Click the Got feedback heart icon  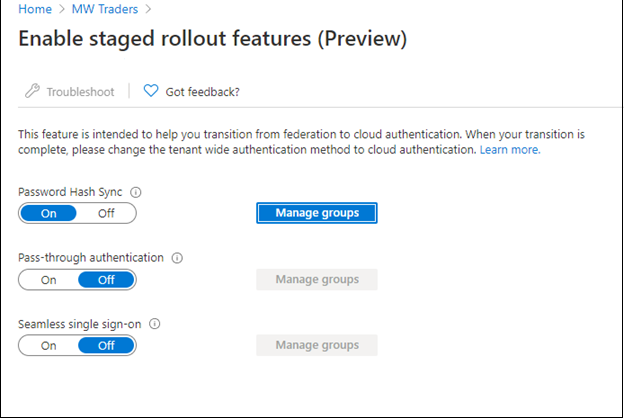click(x=151, y=92)
